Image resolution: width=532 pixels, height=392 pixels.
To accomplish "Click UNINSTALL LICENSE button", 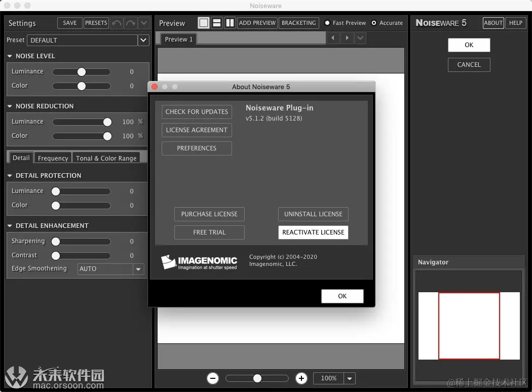I will tap(313, 214).
